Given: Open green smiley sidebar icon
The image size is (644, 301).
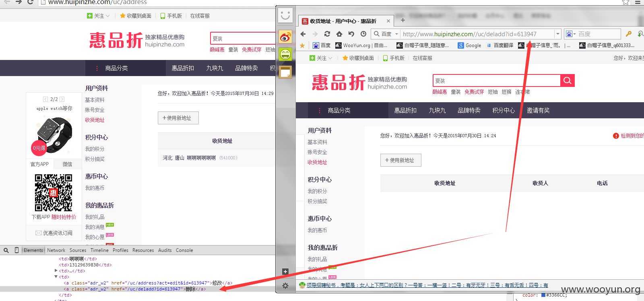Looking at the screenshot, I should pyautogui.click(x=285, y=54).
